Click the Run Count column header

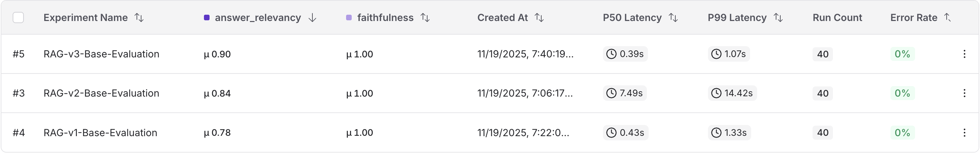click(837, 17)
